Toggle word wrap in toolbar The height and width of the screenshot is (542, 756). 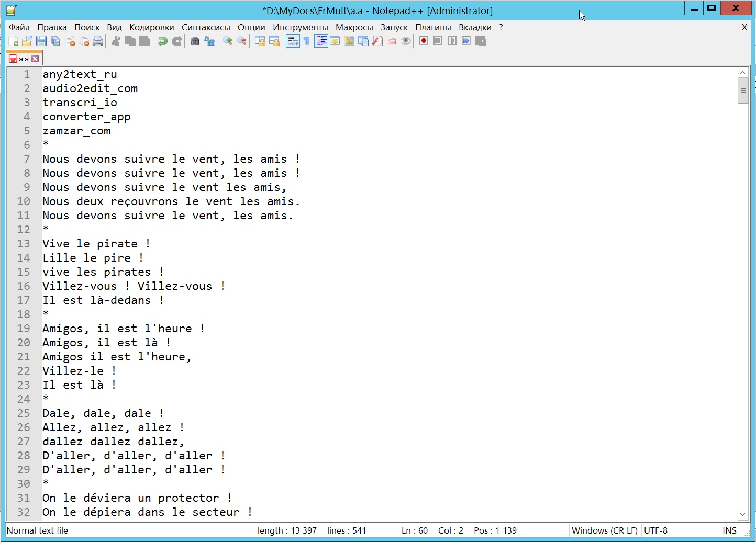click(293, 41)
